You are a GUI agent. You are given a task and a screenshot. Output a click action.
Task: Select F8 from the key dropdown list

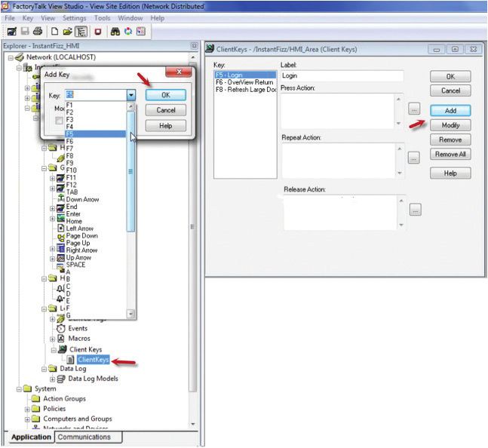[95, 156]
